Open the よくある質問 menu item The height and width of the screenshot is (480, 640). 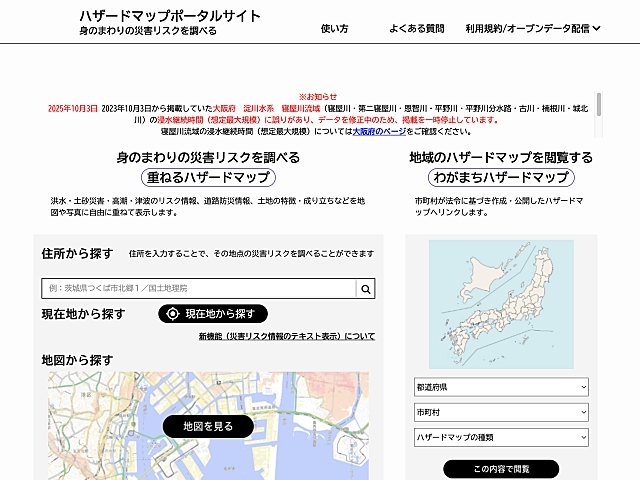point(416,28)
